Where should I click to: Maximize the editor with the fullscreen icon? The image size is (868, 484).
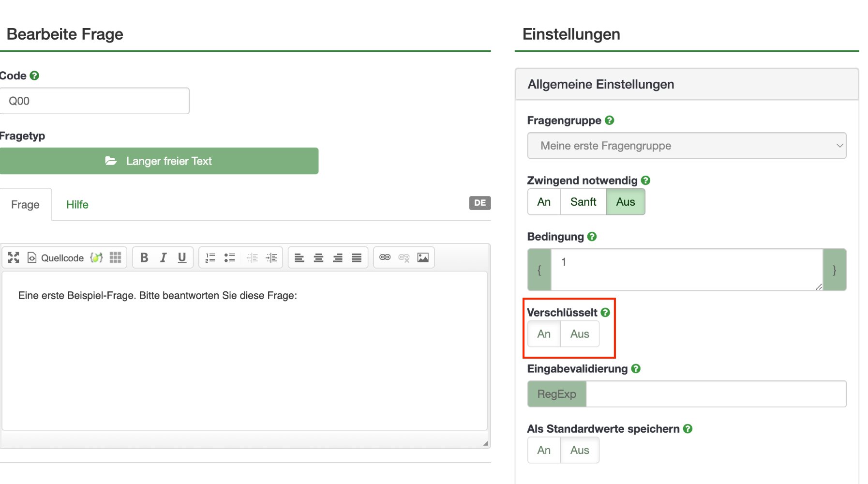(x=14, y=257)
